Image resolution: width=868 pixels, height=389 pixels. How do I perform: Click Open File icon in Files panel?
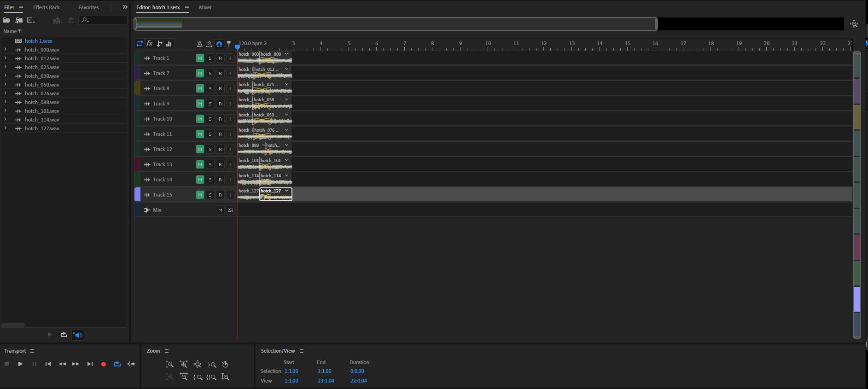(6, 20)
